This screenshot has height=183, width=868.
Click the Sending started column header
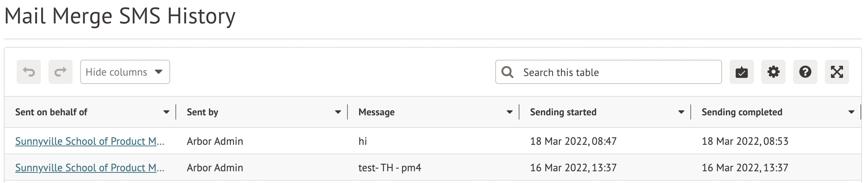coord(563,112)
